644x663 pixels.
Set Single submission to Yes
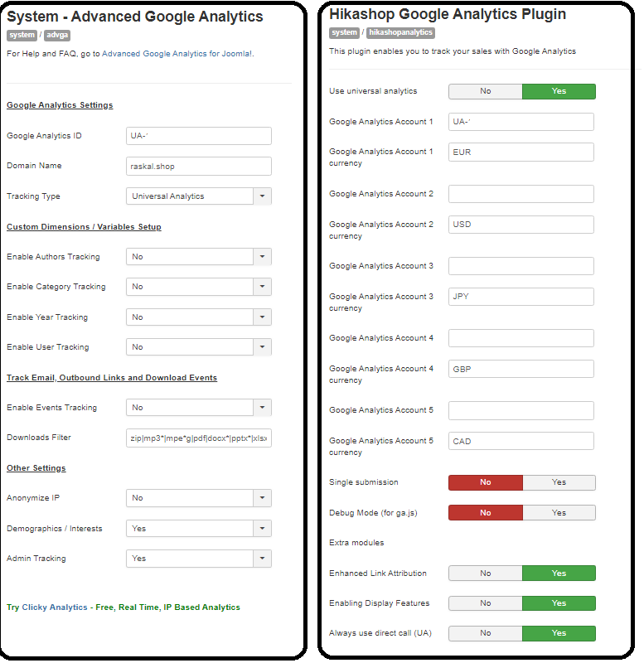(559, 482)
